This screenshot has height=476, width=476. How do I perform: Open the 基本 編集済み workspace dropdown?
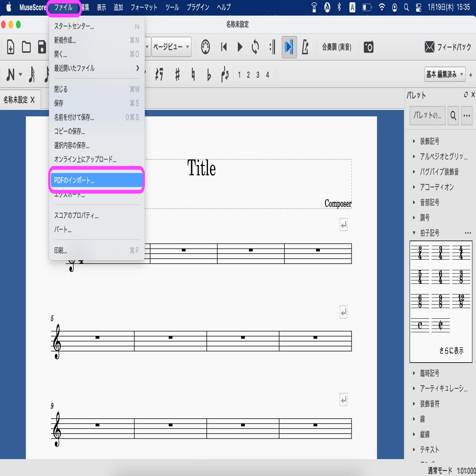tap(445, 74)
